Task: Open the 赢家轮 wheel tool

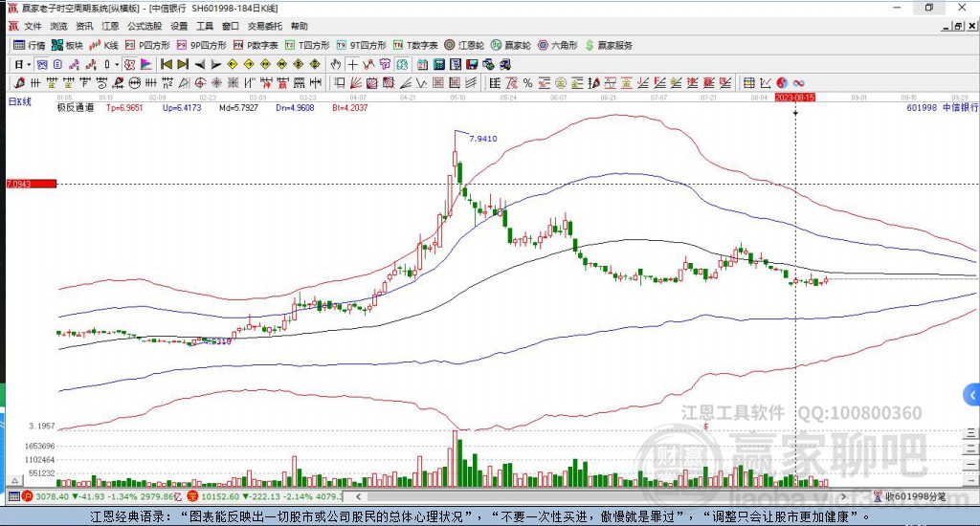Action: pyautogui.click(x=511, y=45)
